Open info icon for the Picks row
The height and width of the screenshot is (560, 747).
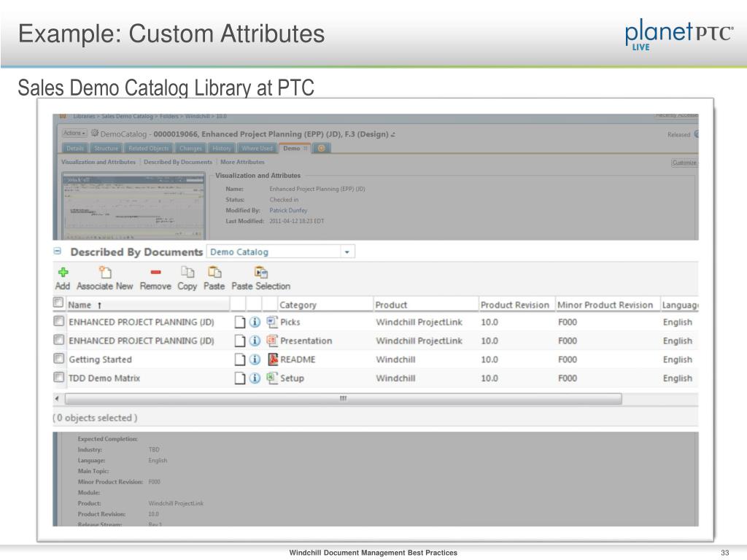(255, 322)
